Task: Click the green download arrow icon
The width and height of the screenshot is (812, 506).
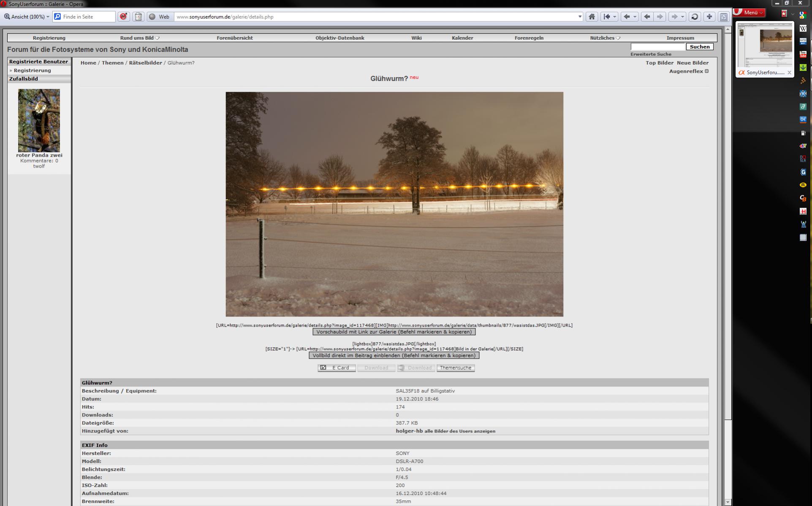Action: click(x=803, y=68)
